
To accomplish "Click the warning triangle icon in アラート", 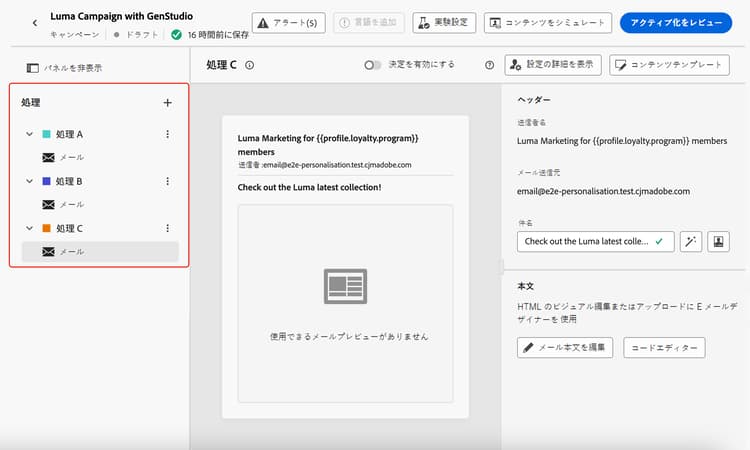I will (263, 23).
